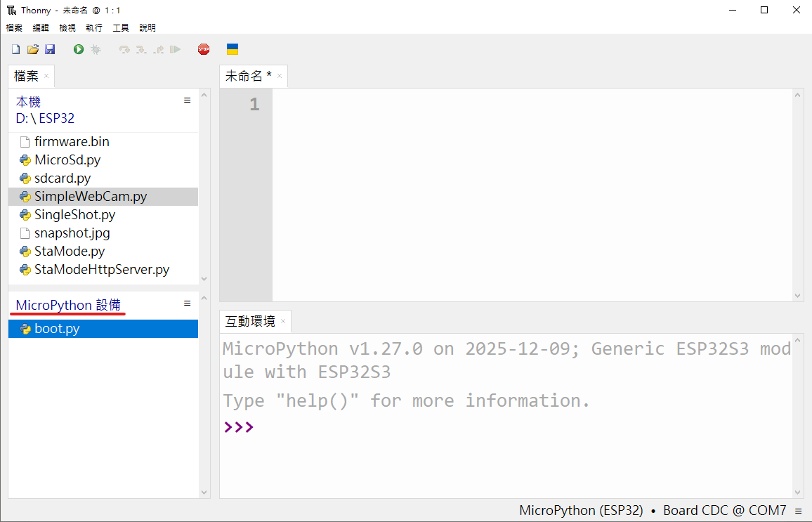812x522 pixels.
Task: Open the local files panel hamburger menu
Action: 187,100
